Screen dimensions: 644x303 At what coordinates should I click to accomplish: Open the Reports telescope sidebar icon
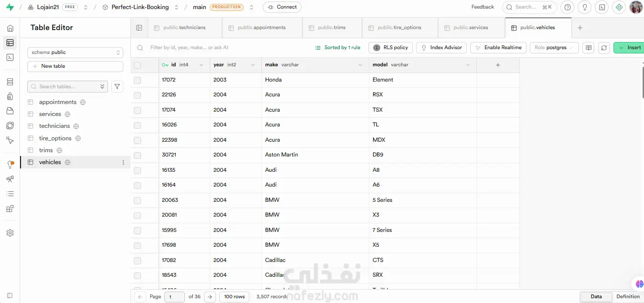click(x=10, y=179)
